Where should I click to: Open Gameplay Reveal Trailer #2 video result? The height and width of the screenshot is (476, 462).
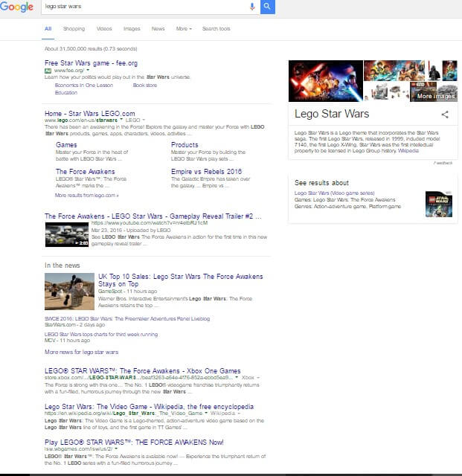coord(153,216)
